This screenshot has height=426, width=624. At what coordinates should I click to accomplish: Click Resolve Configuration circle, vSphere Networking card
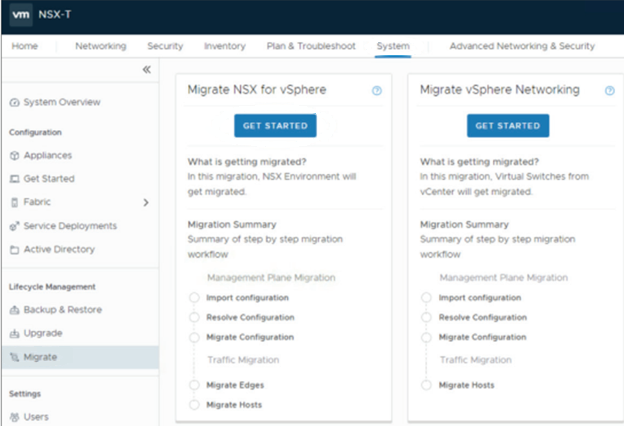426,317
